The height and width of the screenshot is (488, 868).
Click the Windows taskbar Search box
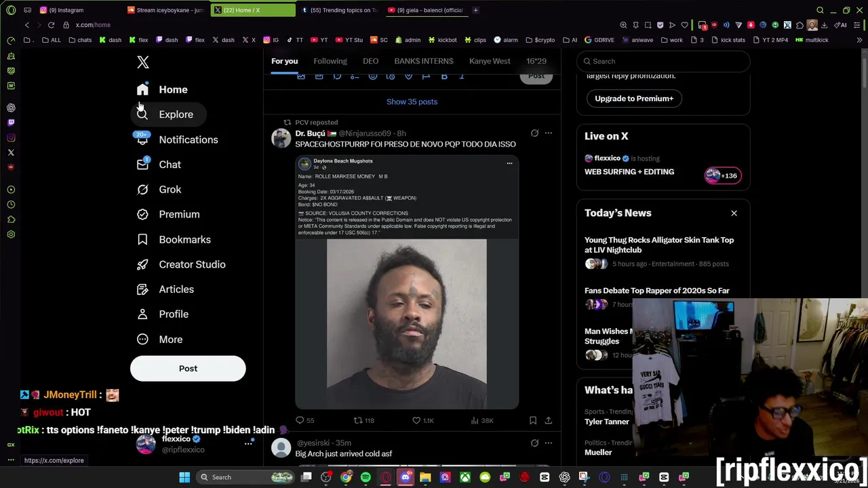[246, 478]
